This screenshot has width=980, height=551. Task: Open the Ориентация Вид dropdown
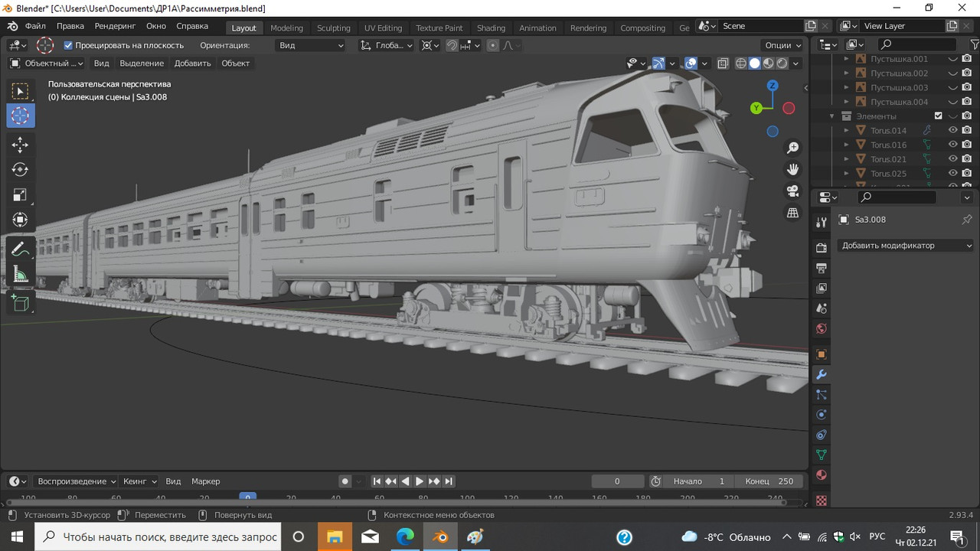pos(310,45)
